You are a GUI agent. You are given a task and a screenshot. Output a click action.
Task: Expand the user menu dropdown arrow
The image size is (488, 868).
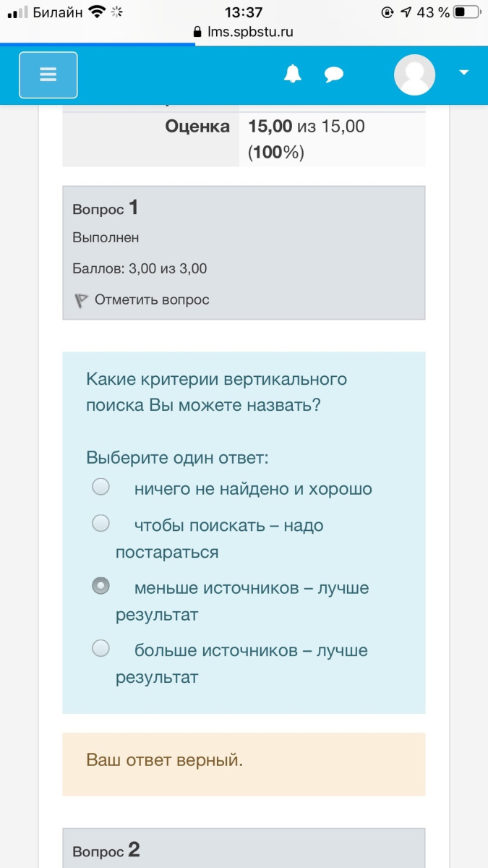click(x=464, y=72)
